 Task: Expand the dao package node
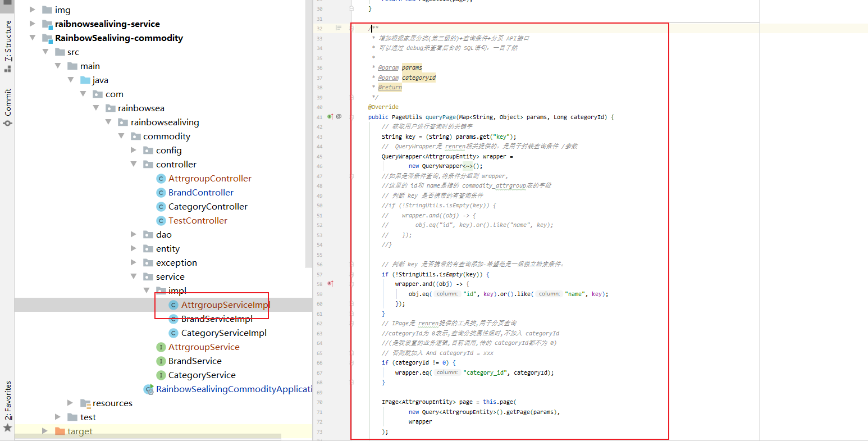click(x=134, y=234)
